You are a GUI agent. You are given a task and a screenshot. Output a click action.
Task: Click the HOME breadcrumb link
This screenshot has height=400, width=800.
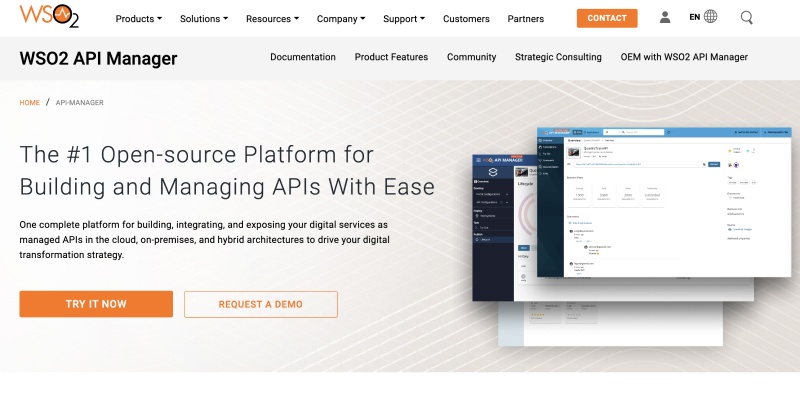point(30,103)
